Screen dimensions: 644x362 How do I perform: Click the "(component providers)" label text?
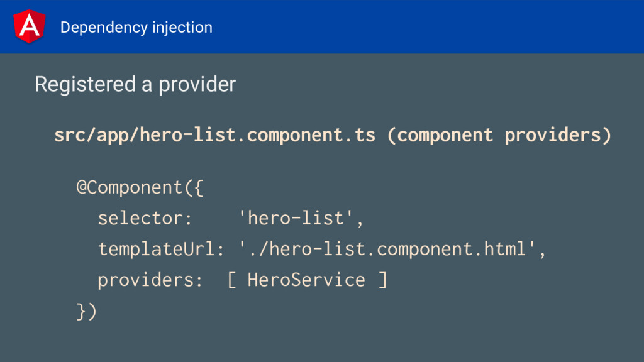click(x=499, y=135)
